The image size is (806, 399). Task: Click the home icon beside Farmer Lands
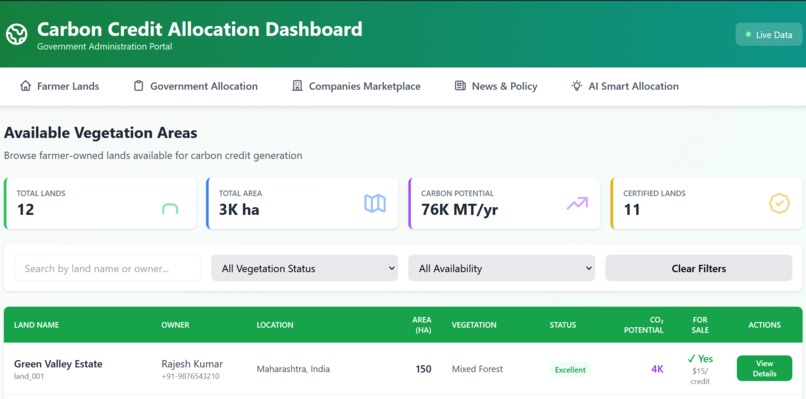(x=25, y=86)
